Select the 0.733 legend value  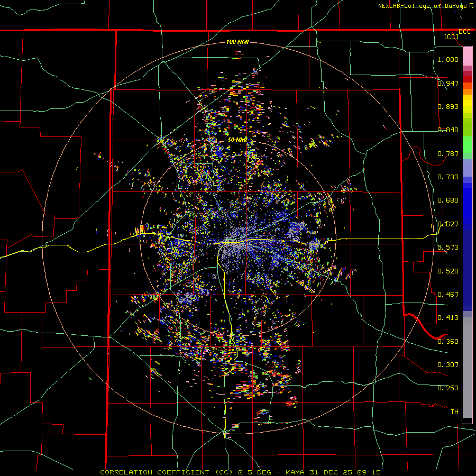tap(448, 177)
